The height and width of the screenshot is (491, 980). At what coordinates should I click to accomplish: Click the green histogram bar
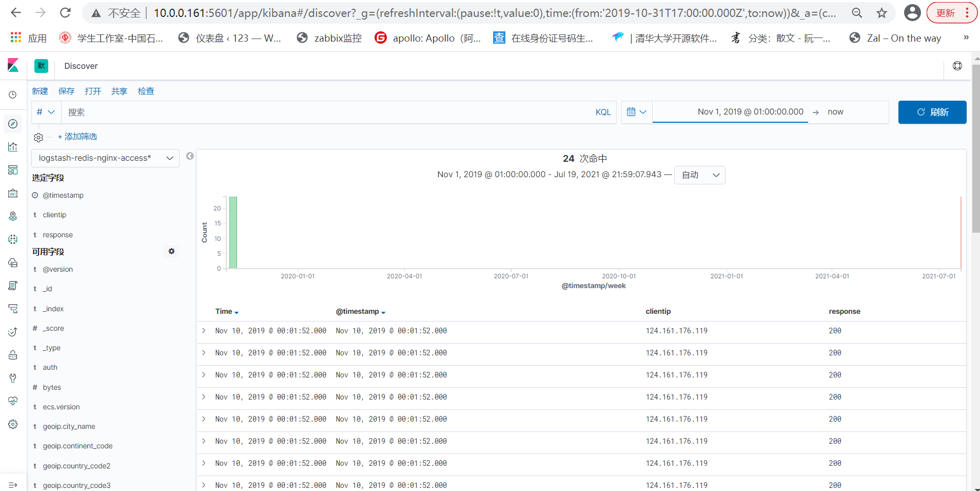point(233,232)
